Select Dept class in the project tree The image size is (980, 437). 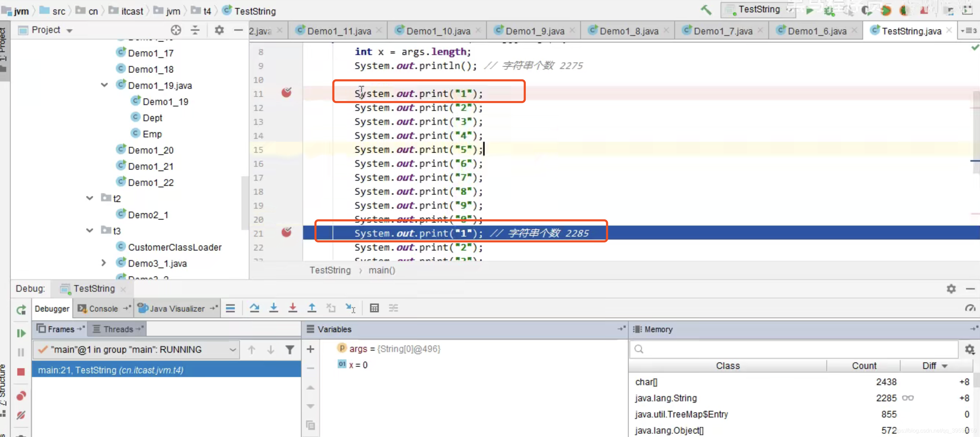tap(152, 118)
